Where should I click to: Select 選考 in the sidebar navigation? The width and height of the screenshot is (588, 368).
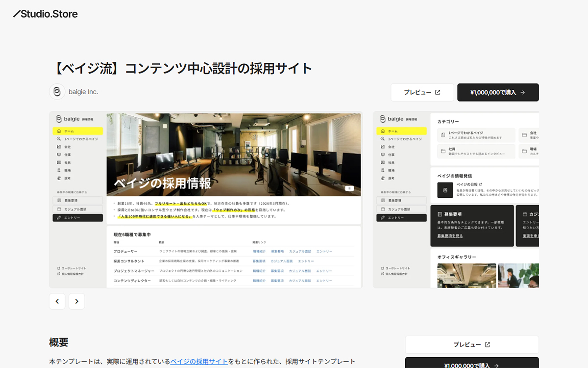coord(67,178)
